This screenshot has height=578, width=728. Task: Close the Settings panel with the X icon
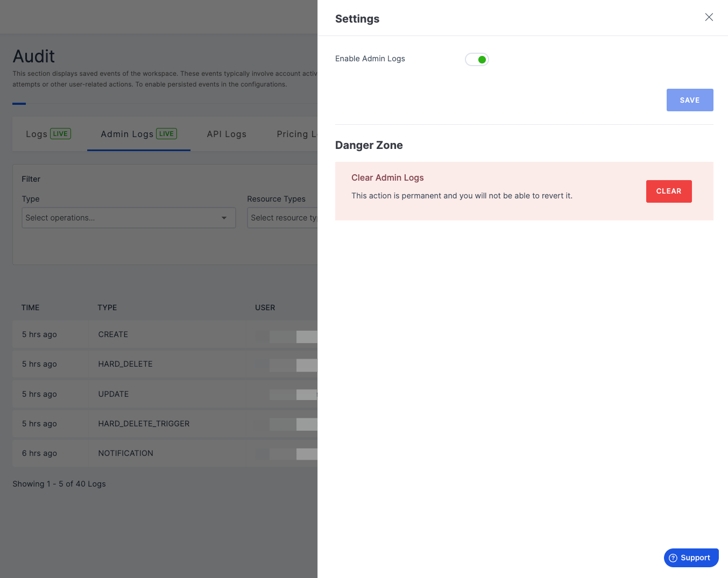click(x=709, y=17)
